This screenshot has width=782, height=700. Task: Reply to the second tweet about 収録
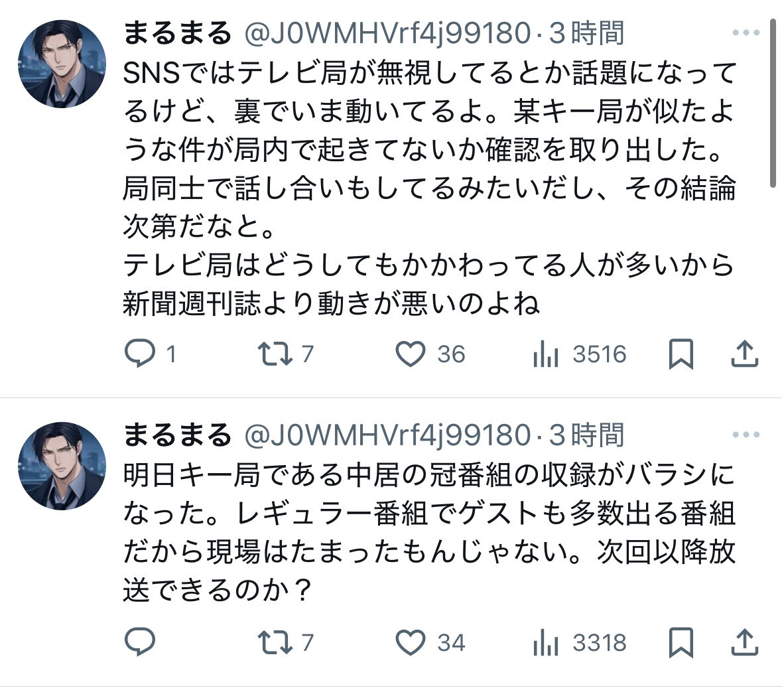click(x=140, y=642)
